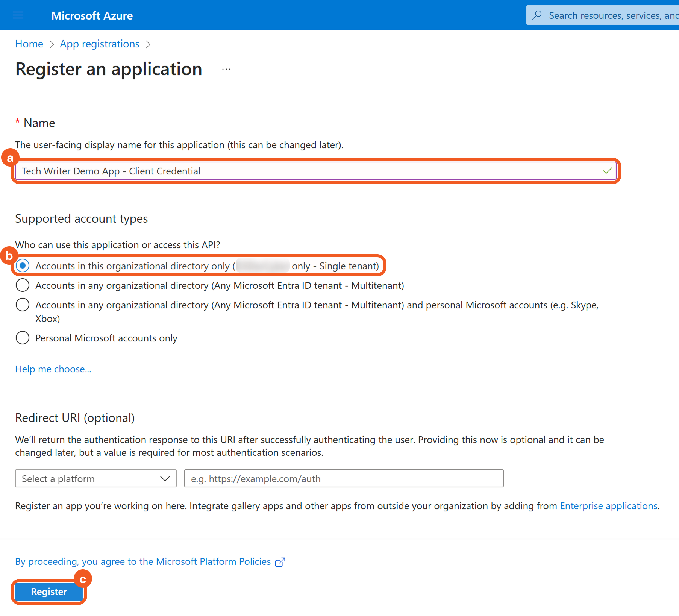Image resolution: width=679 pixels, height=616 pixels.
Task: Select single tenant organizational directory option
Action: 23,266
